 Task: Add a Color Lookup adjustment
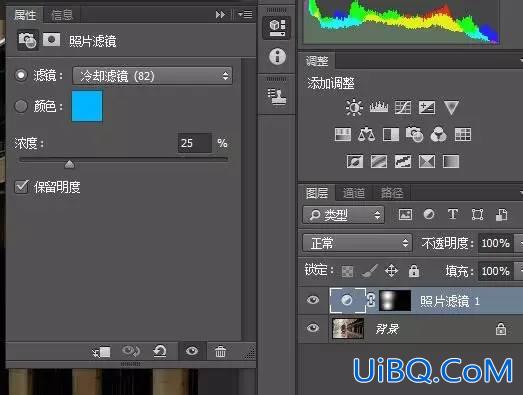[463, 135]
